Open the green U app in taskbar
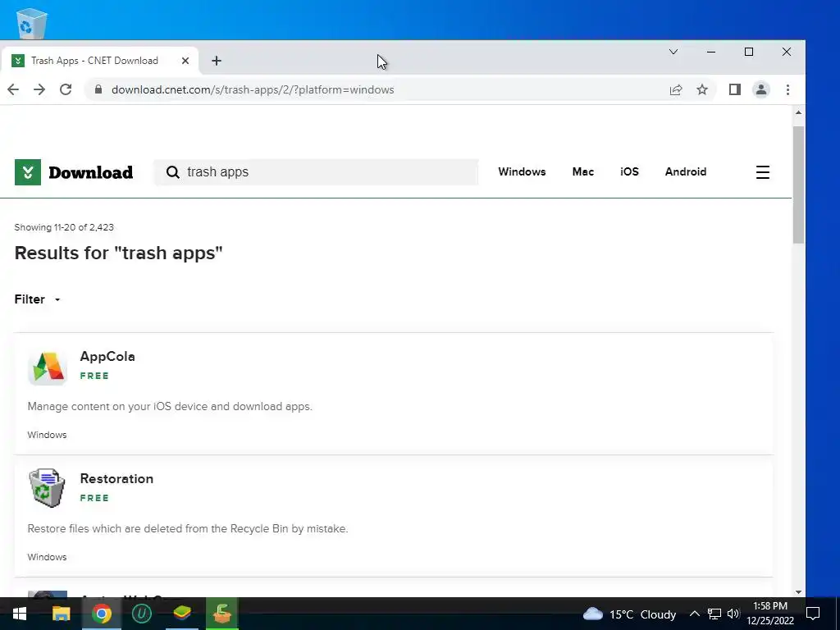 coord(141,614)
